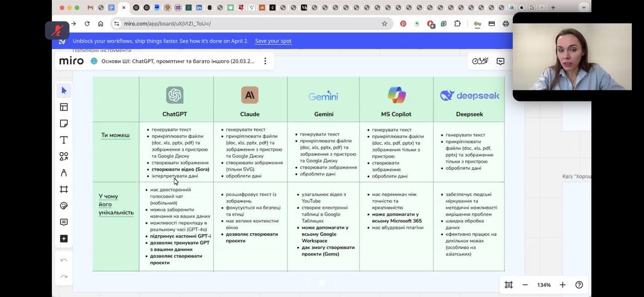
Task: Zoom in with the plus button
Action: pyautogui.click(x=562, y=285)
